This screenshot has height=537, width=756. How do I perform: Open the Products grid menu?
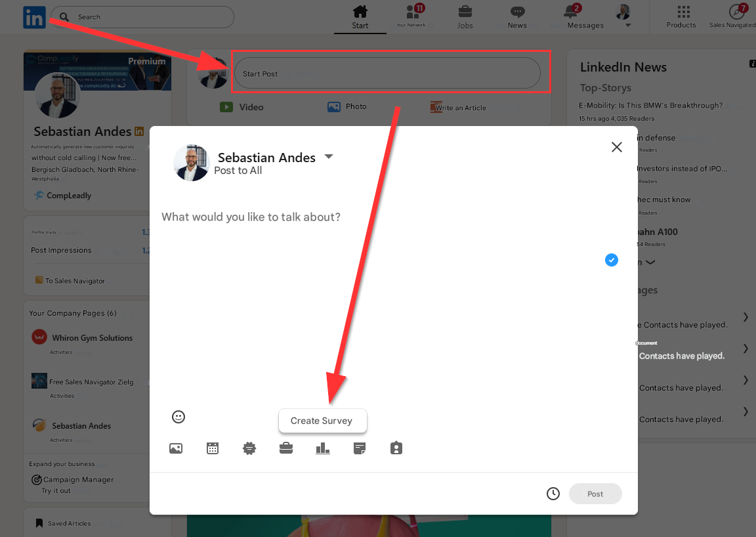682,17
